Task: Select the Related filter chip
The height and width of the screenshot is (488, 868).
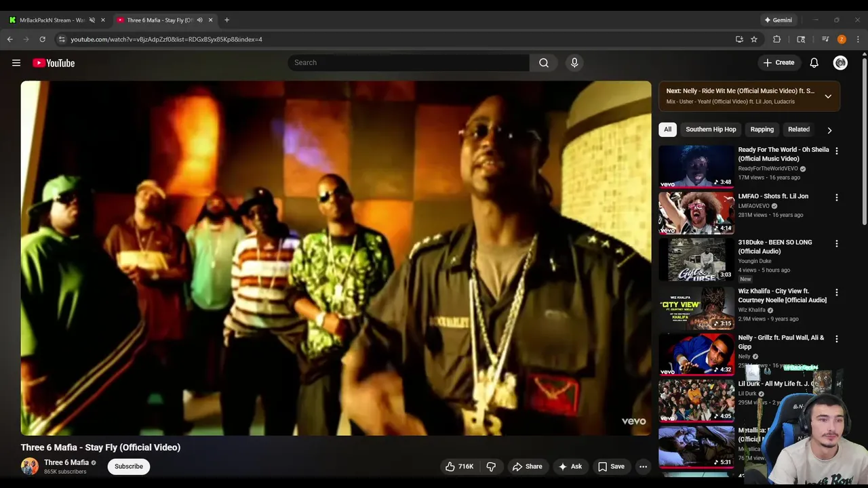Action: (799, 129)
